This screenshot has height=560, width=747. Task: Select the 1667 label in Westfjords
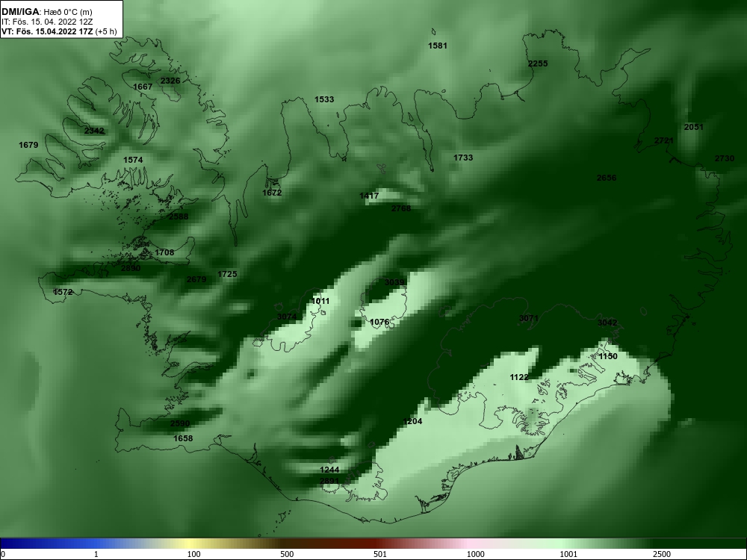[143, 87]
